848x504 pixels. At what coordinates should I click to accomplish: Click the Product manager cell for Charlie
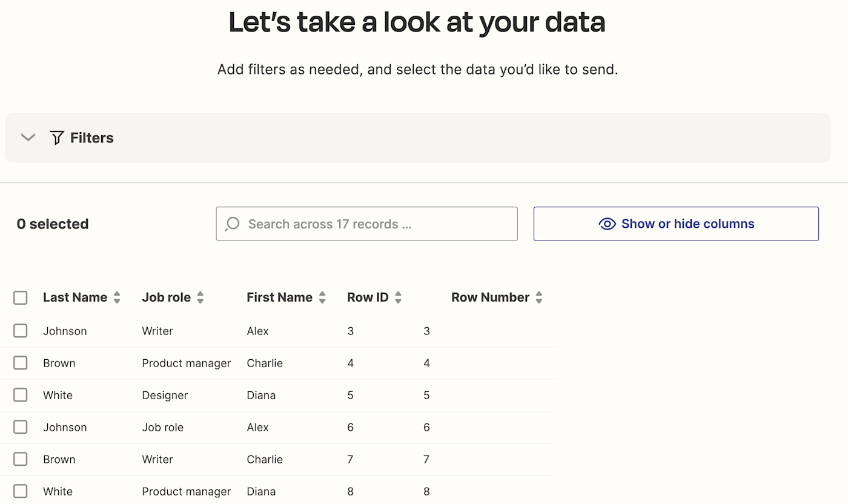point(187,363)
